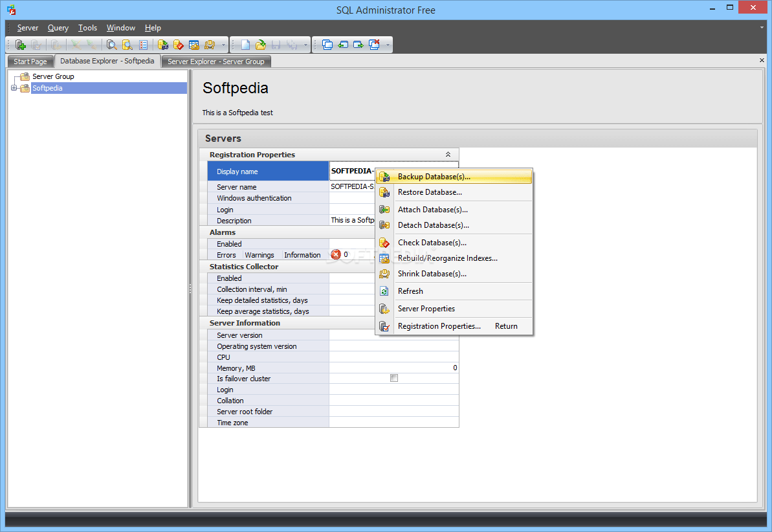Click the Database Explorer magnifier toolbar icon
772x532 pixels.
point(127,45)
